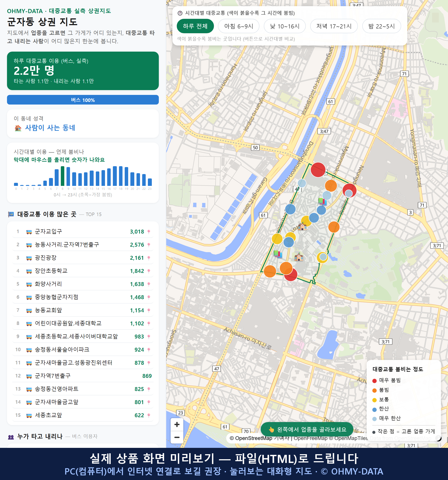The image size is (448, 480).
Task: Click the clock icon beside 시간대별 대중교통
Action: 180,13
